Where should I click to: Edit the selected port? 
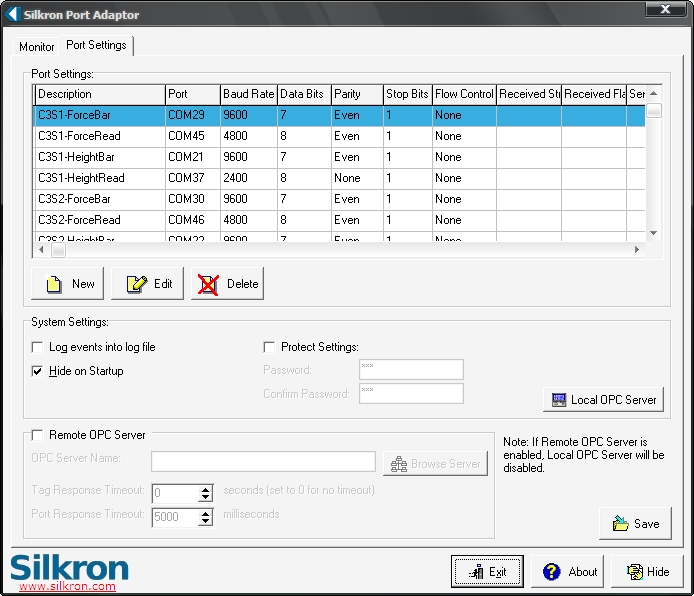coord(147,284)
